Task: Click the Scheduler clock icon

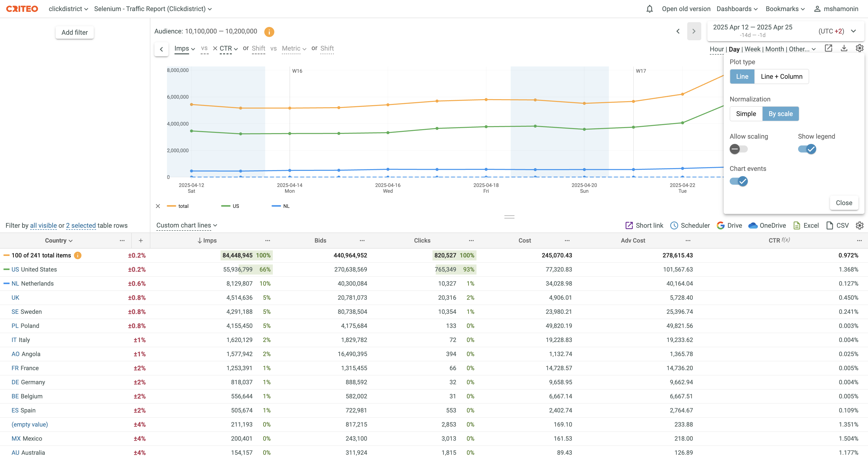Action: (674, 226)
